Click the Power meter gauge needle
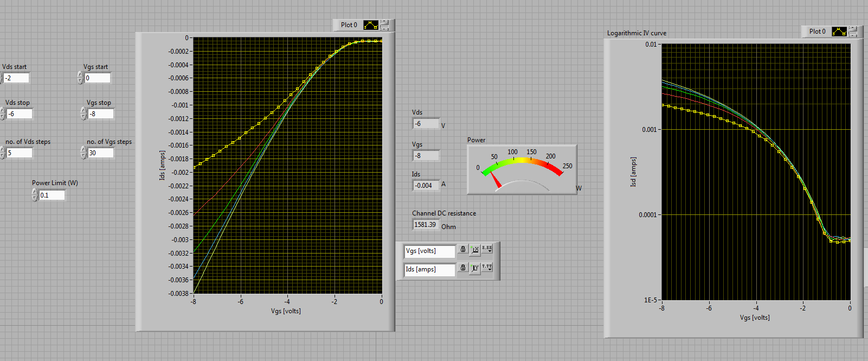This screenshot has height=361, width=868. pyautogui.click(x=495, y=180)
